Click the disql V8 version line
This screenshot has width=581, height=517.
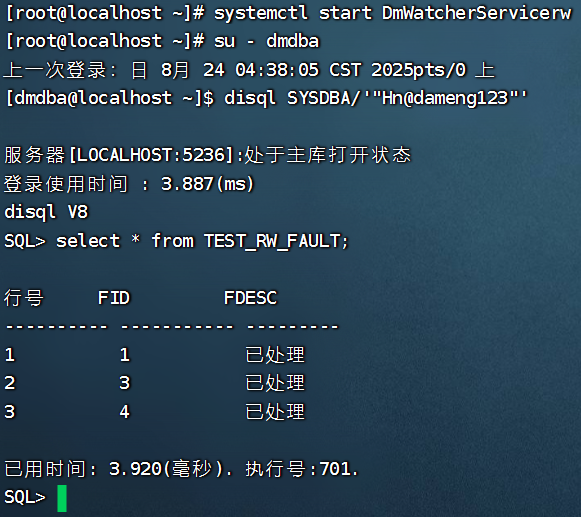46,212
